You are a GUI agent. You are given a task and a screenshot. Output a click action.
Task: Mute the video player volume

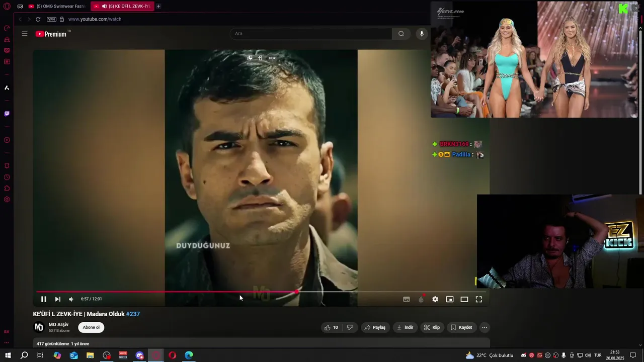71,299
